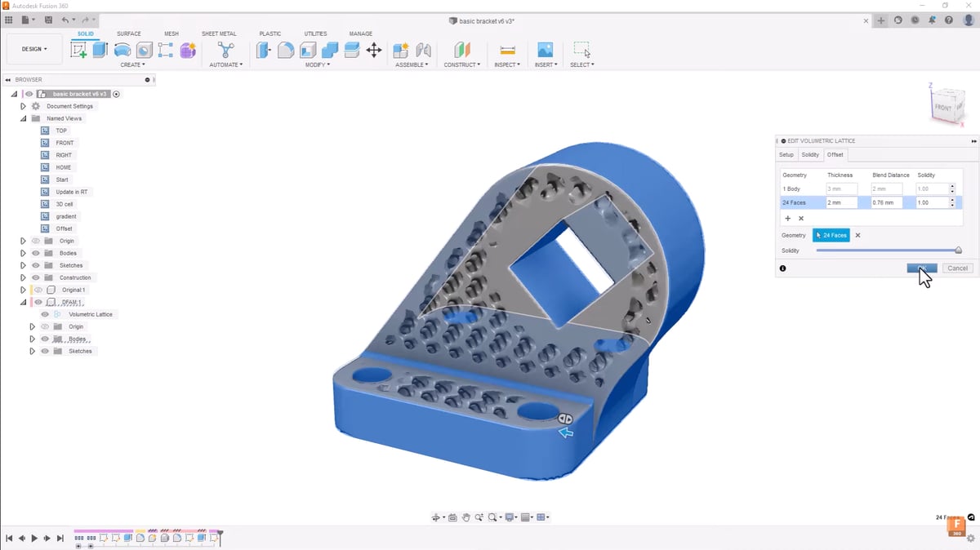Select the Pan hand tool
Screen dimensions: 980x550
[x=466, y=517]
